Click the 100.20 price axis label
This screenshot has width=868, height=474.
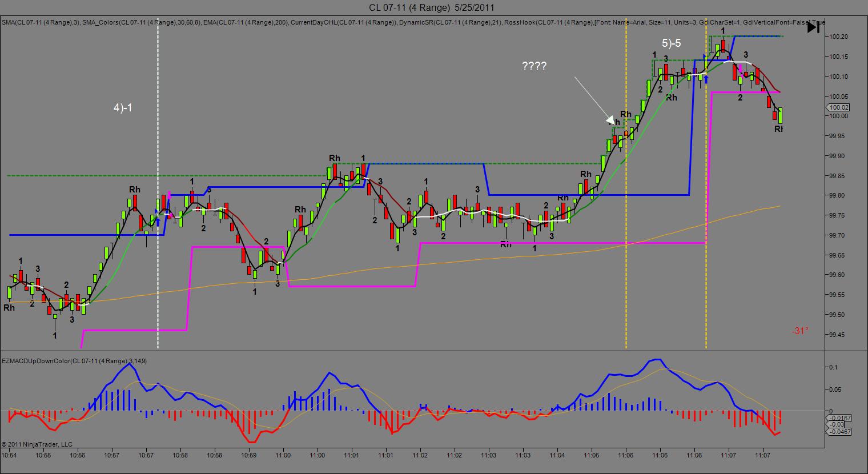tap(839, 37)
